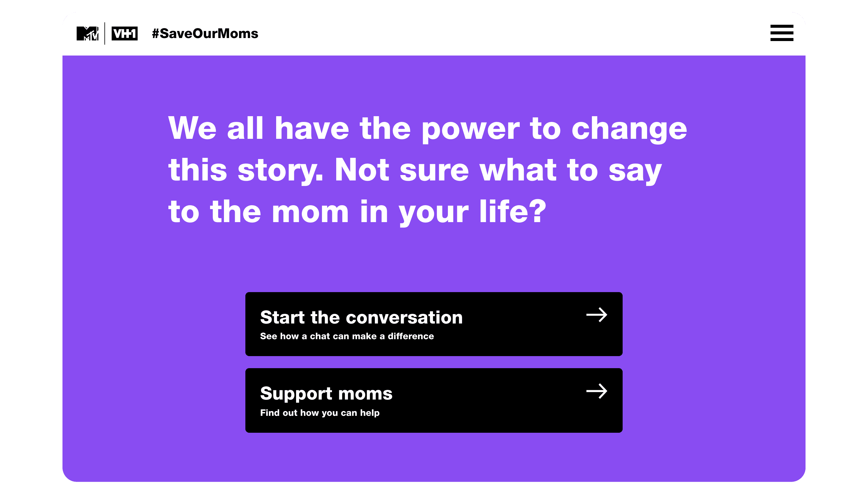Click Find out how you can help
This screenshot has height=494, width=868.
click(320, 413)
